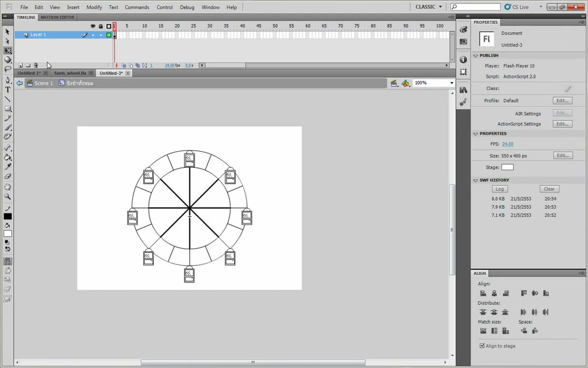Toggle the Align to stage checkbox
The width and height of the screenshot is (588, 368).
[482, 346]
